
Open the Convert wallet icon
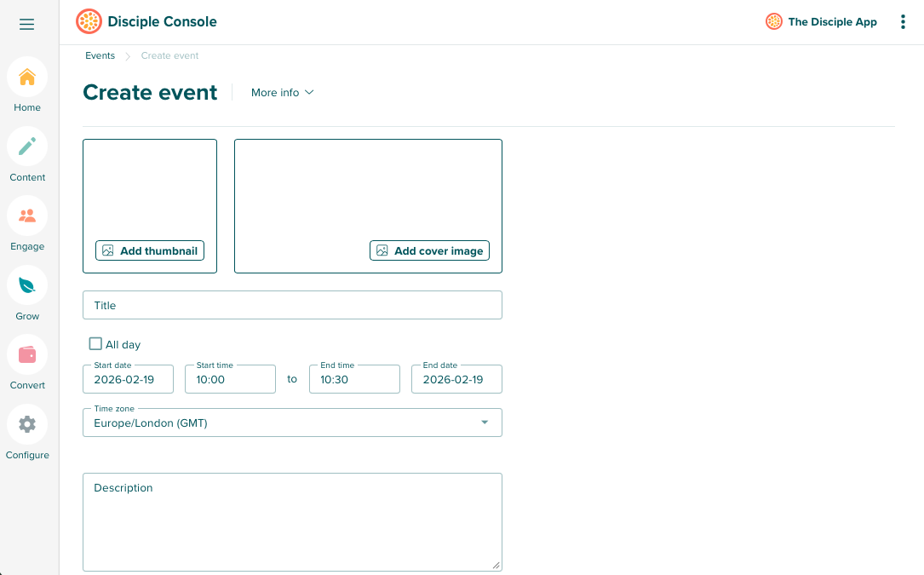[26, 354]
